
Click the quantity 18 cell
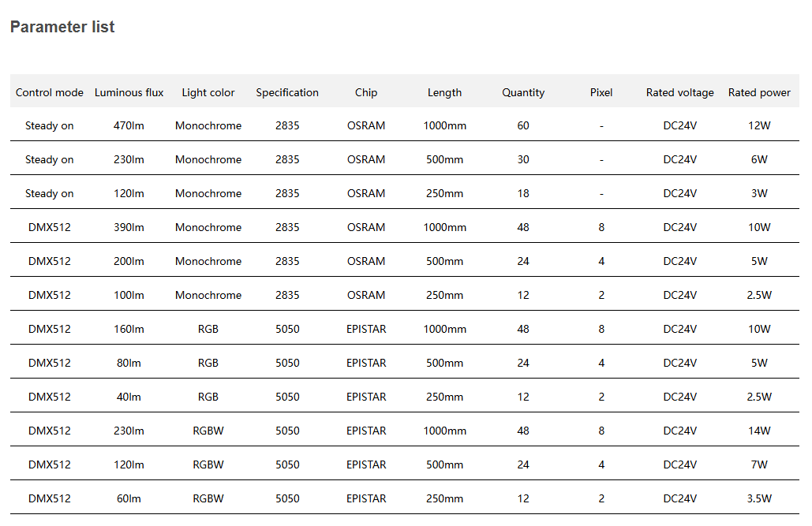tap(523, 193)
